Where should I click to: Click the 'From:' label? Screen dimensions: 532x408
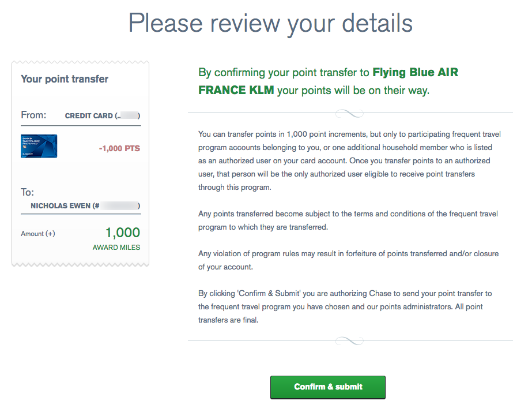coord(33,115)
